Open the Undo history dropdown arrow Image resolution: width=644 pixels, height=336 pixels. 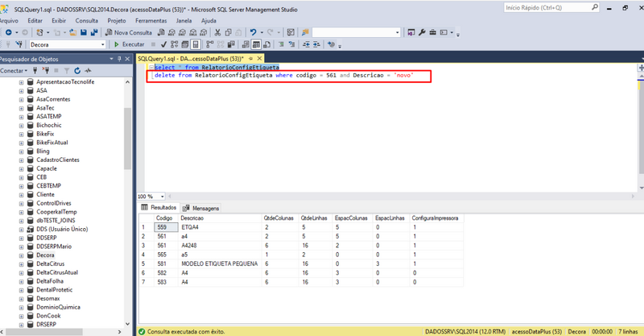[x=262, y=32]
